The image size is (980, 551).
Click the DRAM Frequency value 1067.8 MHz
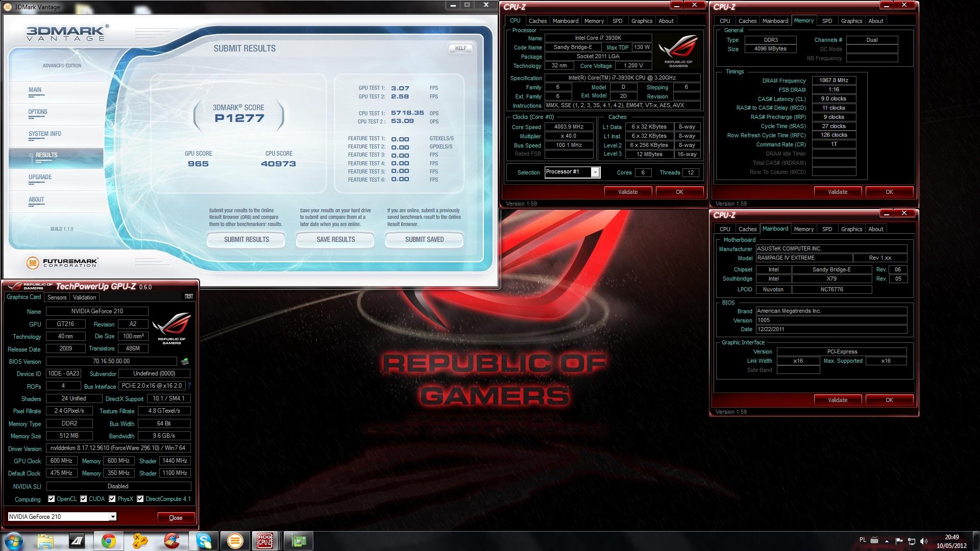tap(834, 81)
